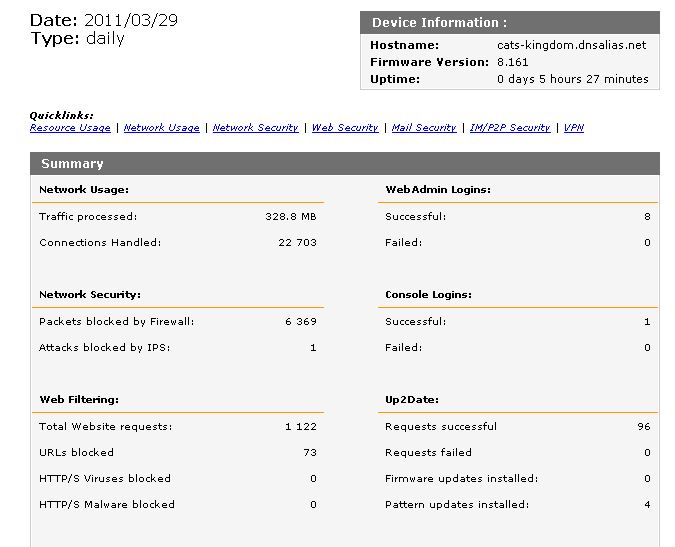Navigate to the IM/P2P Security quicklink
This screenshot has height=547, width=675.
510,128
